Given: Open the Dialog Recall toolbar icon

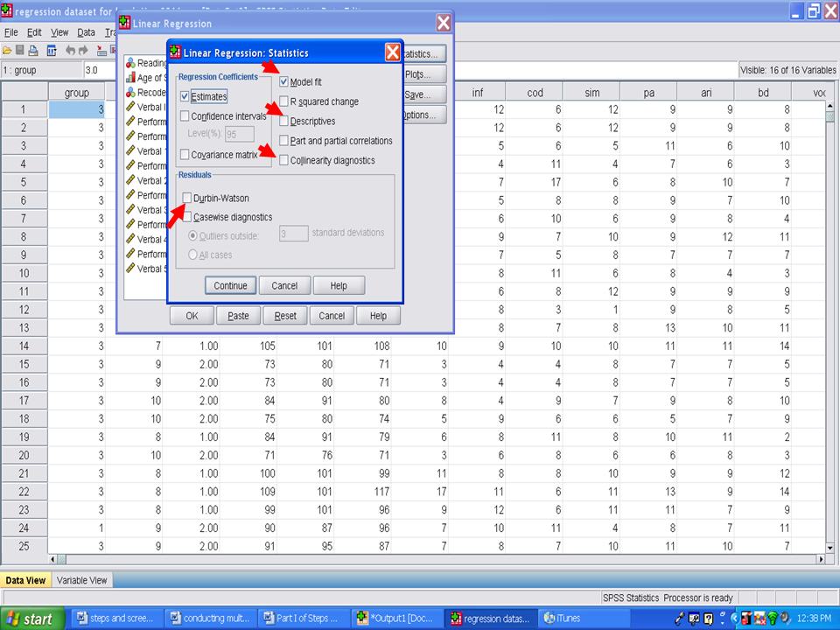Looking at the screenshot, I should coord(52,51).
